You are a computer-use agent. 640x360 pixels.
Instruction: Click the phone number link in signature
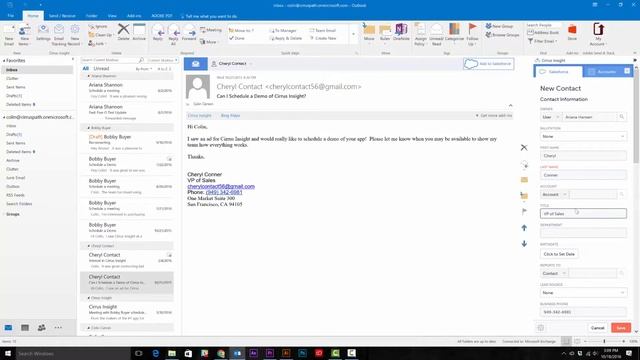[x=224, y=192]
